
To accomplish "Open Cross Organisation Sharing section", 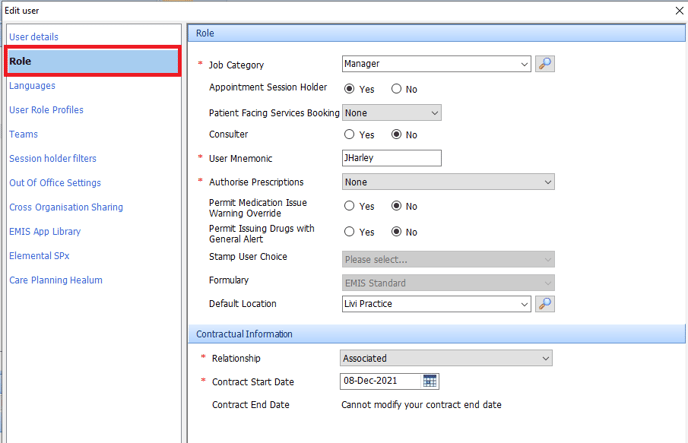I will point(66,207).
